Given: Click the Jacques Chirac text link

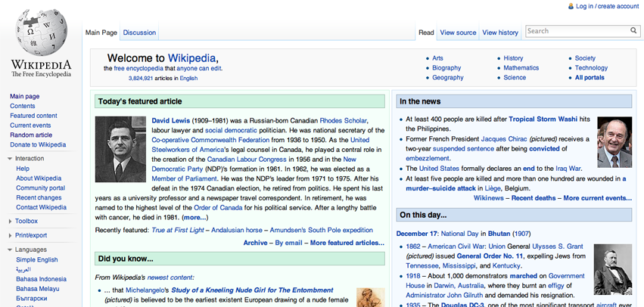Looking at the screenshot, I should (504, 138).
